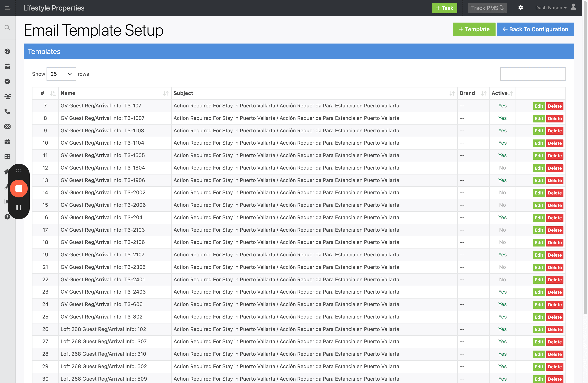Focus the table search input field

coord(533,74)
